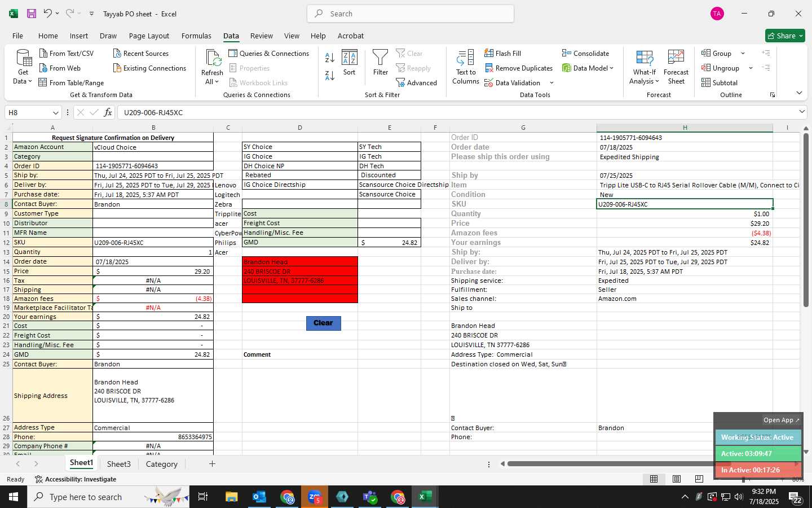Click Insert Function fx icon
The image size is (812, 508).
108,112
